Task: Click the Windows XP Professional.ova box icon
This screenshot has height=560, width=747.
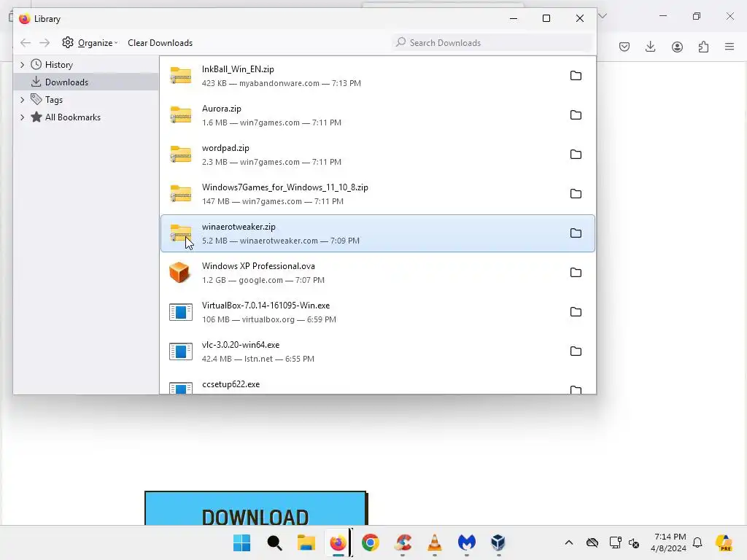Action: pyautogui.click(x=179, y=273)
